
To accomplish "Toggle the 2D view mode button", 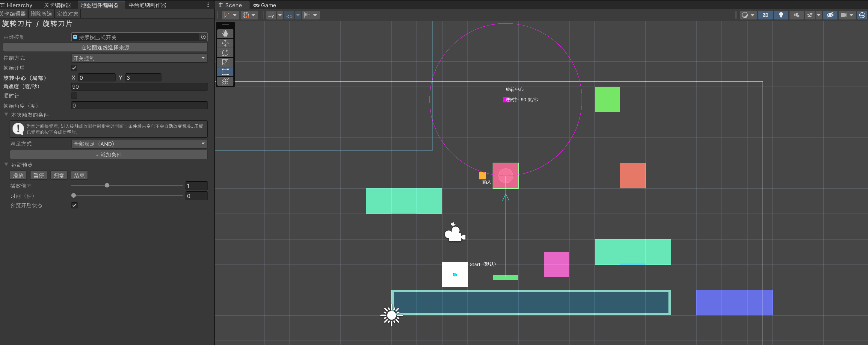I will [765, 15].
